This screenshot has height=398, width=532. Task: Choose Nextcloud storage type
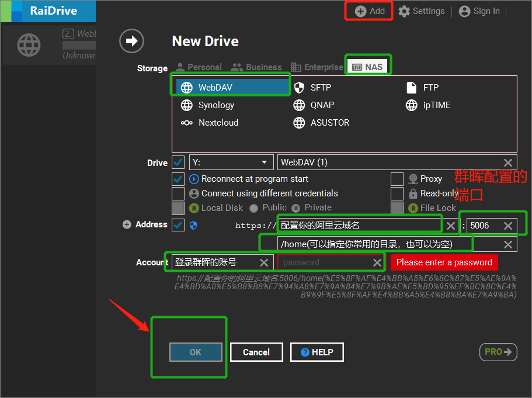point(209,123)
